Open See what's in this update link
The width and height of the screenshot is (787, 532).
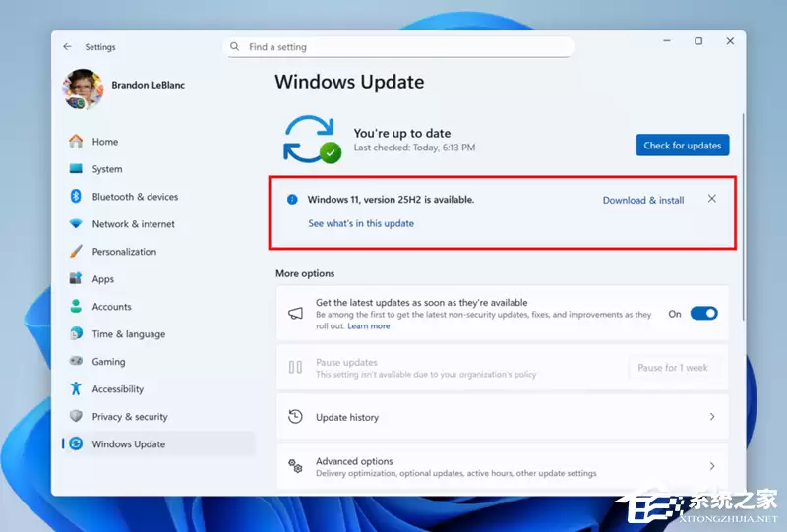tap(361, 223)
